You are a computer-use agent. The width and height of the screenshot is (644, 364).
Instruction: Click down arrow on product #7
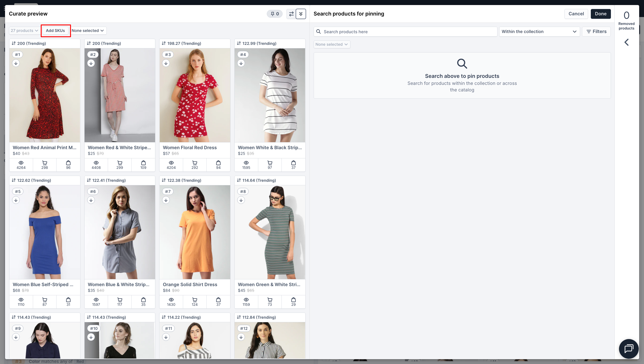coord(166,200)
